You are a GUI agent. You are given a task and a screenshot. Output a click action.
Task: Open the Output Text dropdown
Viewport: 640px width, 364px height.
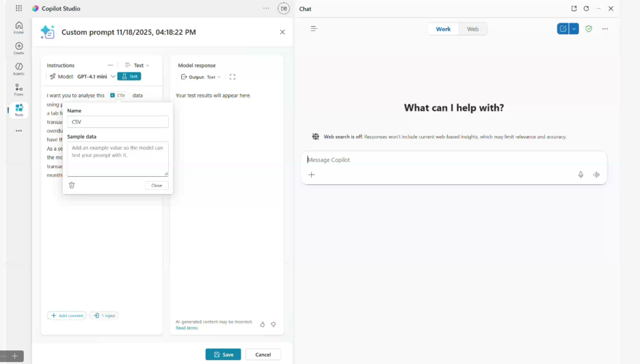(201, 77)
